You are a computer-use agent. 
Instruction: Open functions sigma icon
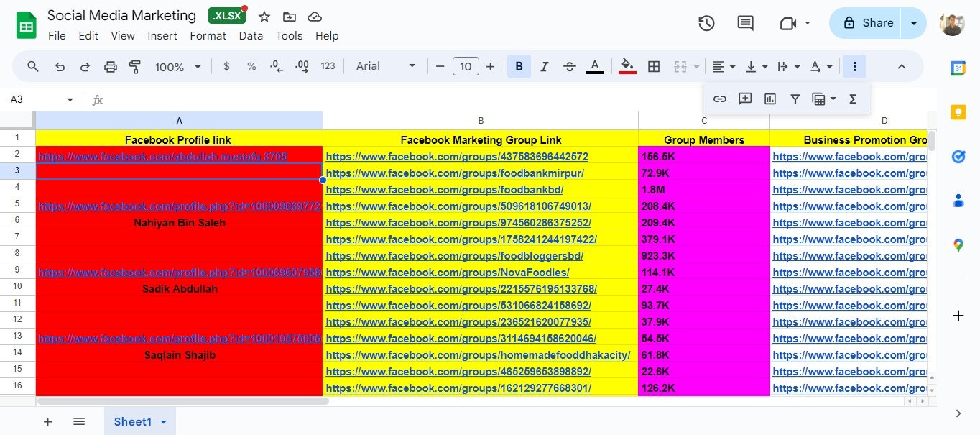853,99
